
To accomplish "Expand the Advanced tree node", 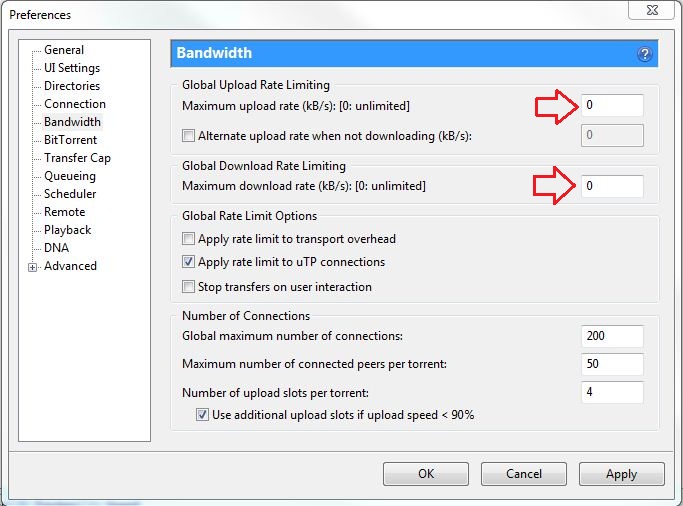I will coord(33,267).
